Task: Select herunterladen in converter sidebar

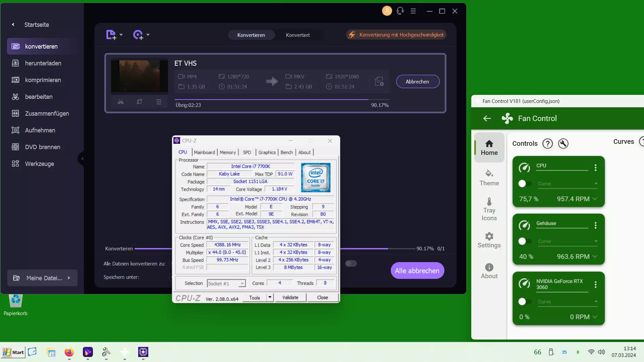Action: coord(42,63)
